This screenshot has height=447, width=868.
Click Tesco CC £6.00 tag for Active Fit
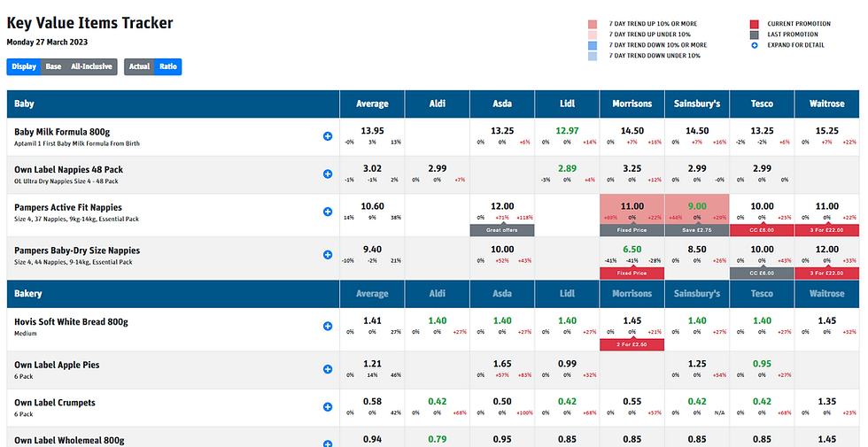point(762,230)
